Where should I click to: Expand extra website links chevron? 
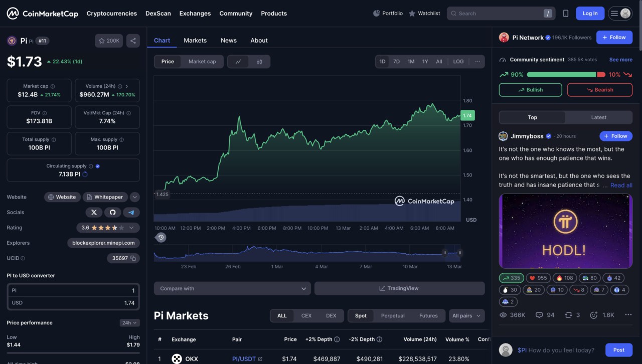coord(134,197)
